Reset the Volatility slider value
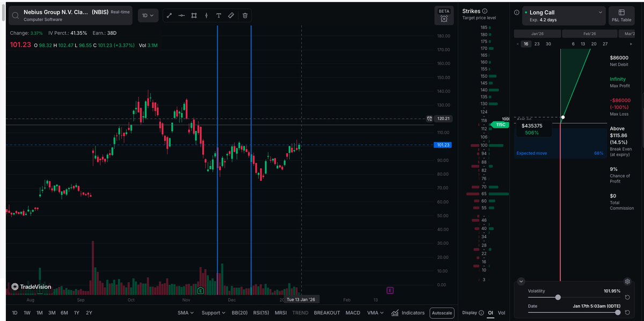The width and height of the screenshot is (644, 321). coord(627,297)
